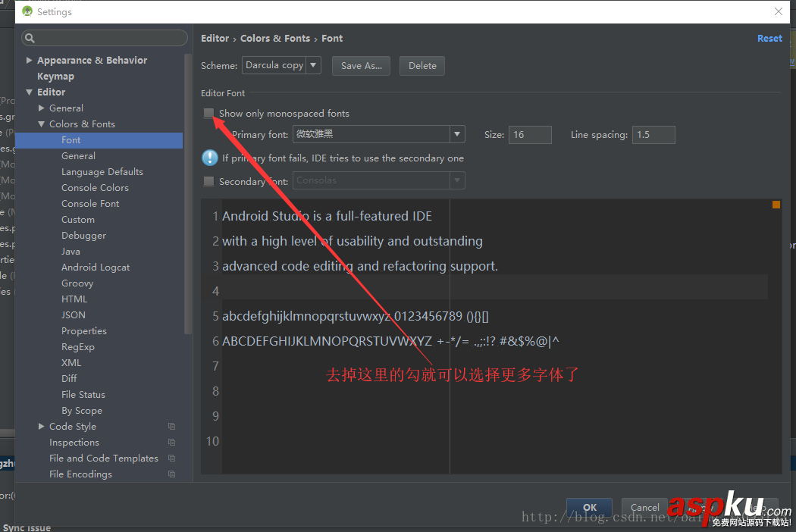The image size is (796, 532).
Task: Click the Save As... button
Action: (x=361, y=65)
